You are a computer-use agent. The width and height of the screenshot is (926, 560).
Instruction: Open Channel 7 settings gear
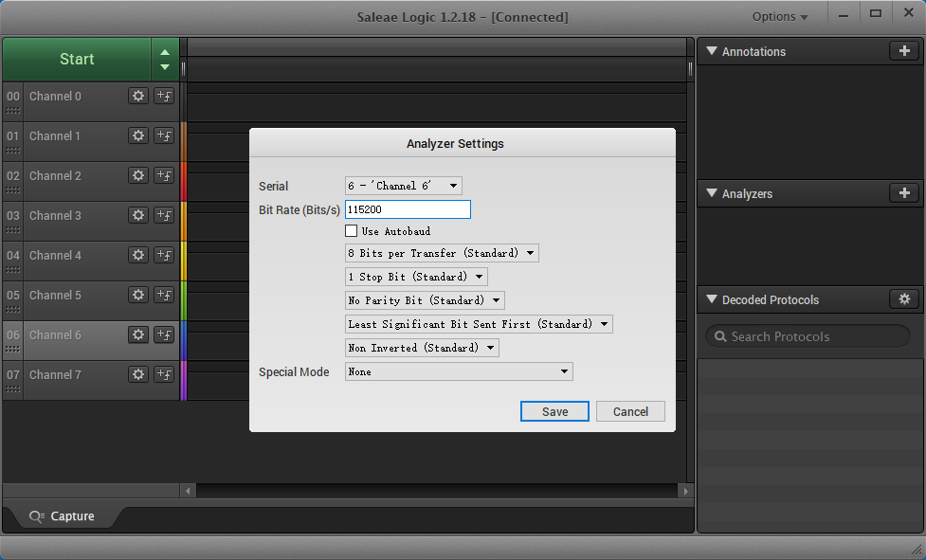tap(138, 374)
